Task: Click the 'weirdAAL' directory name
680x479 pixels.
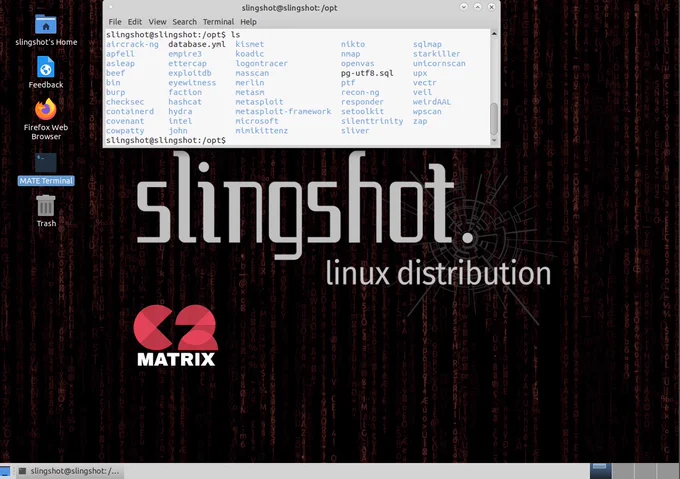Action: 432,102
